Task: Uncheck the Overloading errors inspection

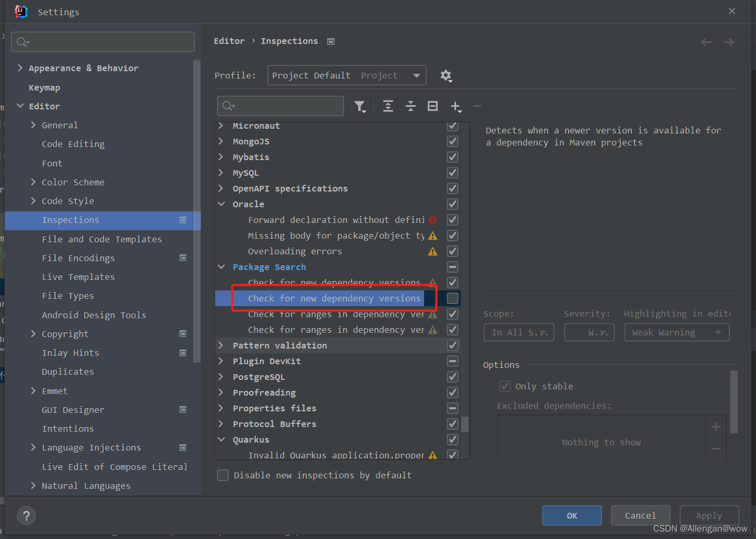Action: pyautogui.click(x=453, y=251)
